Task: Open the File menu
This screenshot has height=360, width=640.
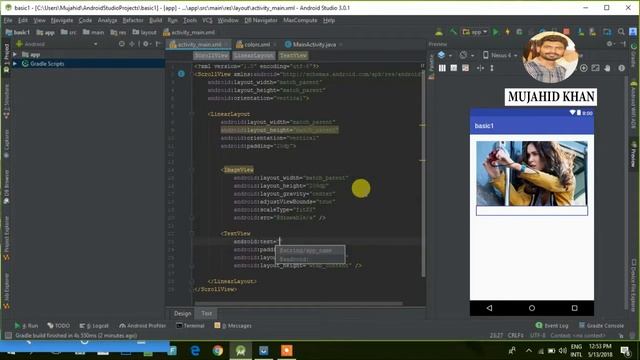Action: [x=8, y=20]
